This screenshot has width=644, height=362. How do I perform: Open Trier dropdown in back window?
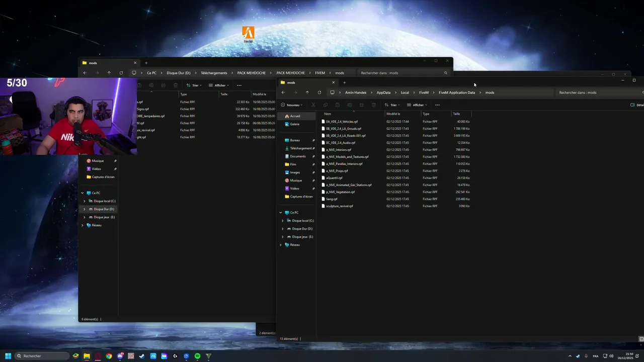194,85
